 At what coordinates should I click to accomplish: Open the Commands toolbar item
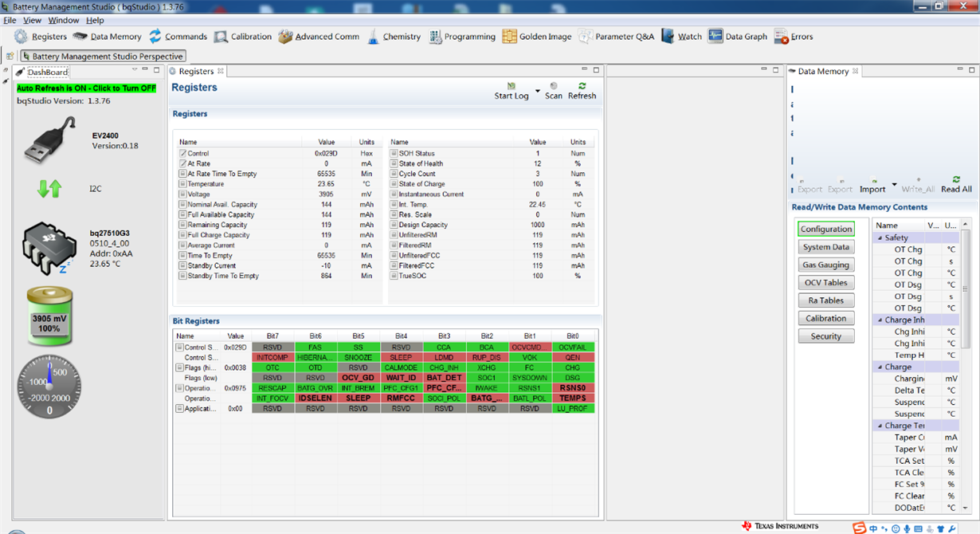pyautogui.click(x=178, y=37)
